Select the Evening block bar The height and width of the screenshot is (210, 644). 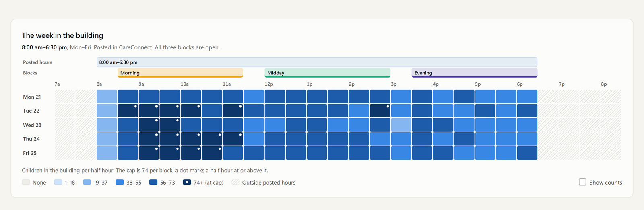point(475,73)
